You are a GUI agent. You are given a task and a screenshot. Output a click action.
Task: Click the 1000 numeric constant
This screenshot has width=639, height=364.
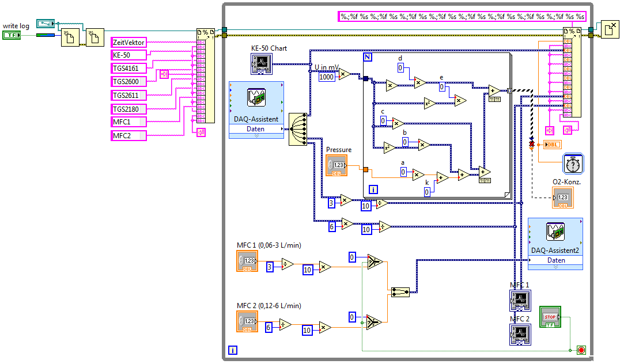point(327,77)
